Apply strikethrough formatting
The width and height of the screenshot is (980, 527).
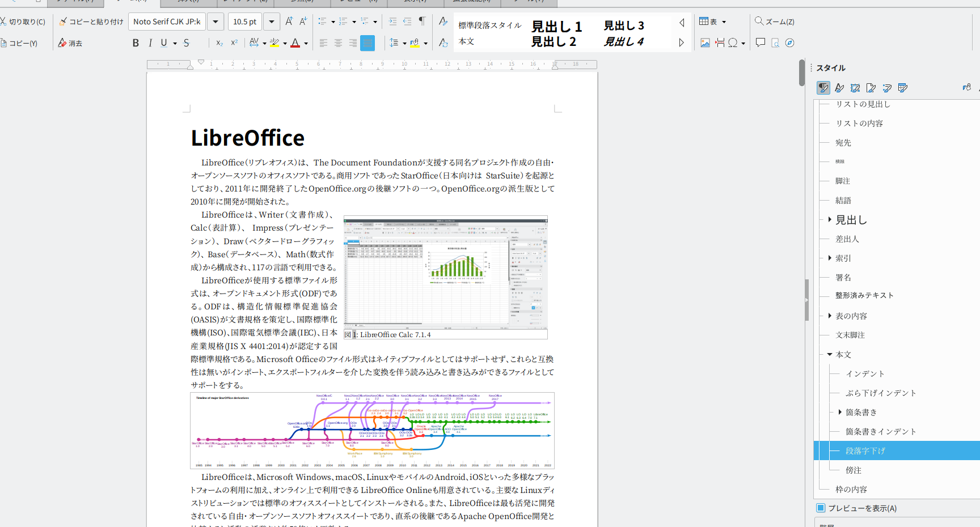point(186,43)
